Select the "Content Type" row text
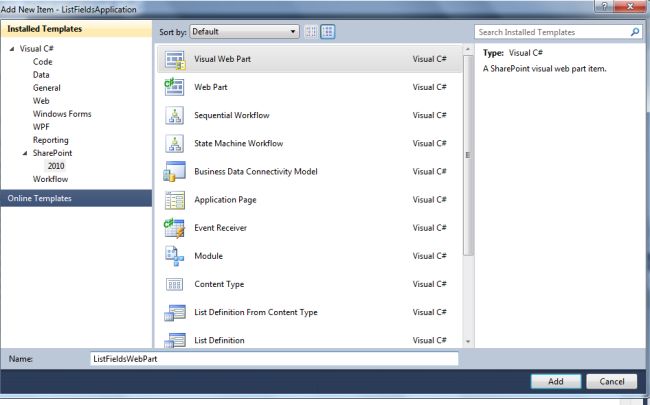 (x=219, y=284)
